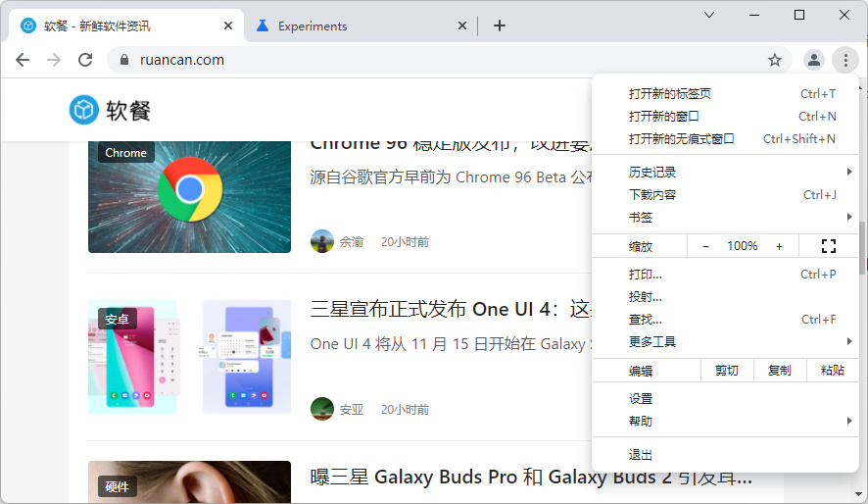Click author 安亚 avatar
Viewport: 868px width, 504px height.
pyautogui.click(x=322, y=409)
